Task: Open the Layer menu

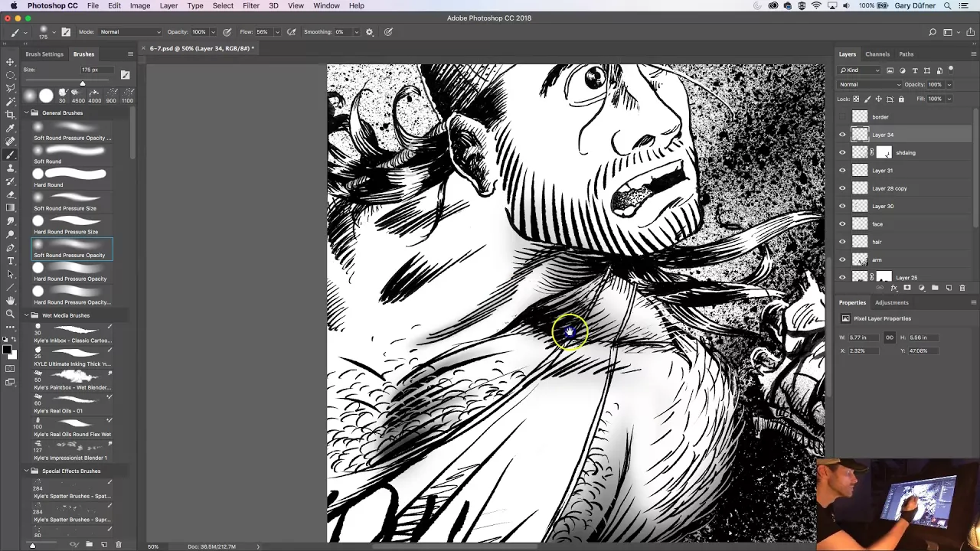Action: [168, 5]
